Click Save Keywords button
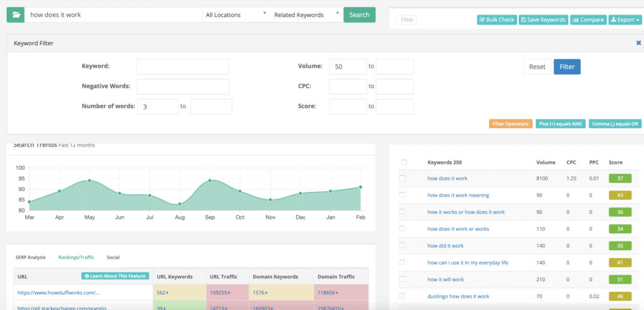The width and height of the screenshot is (644, 310). point(543,19)
